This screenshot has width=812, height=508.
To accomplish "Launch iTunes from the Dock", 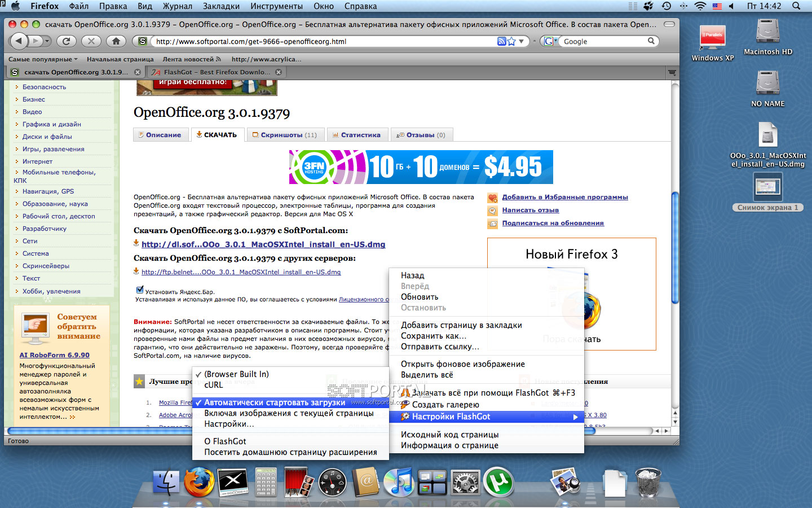I will coord(399,481).
